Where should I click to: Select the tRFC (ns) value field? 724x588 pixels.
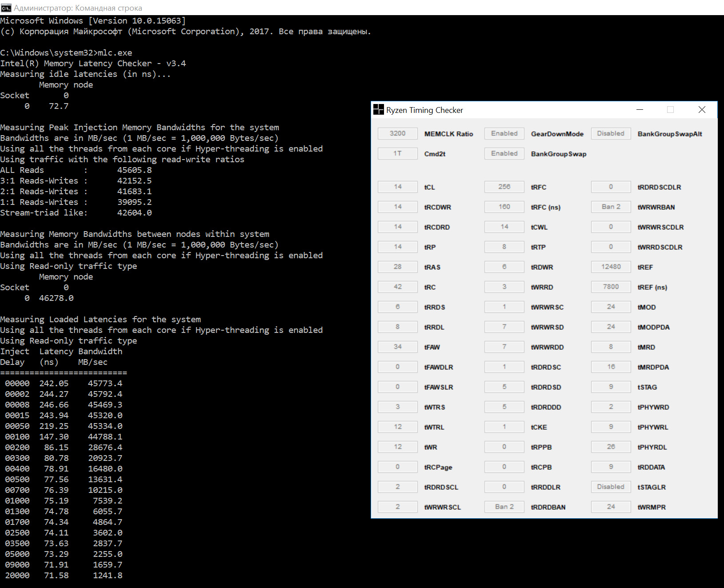pos(504,207)
